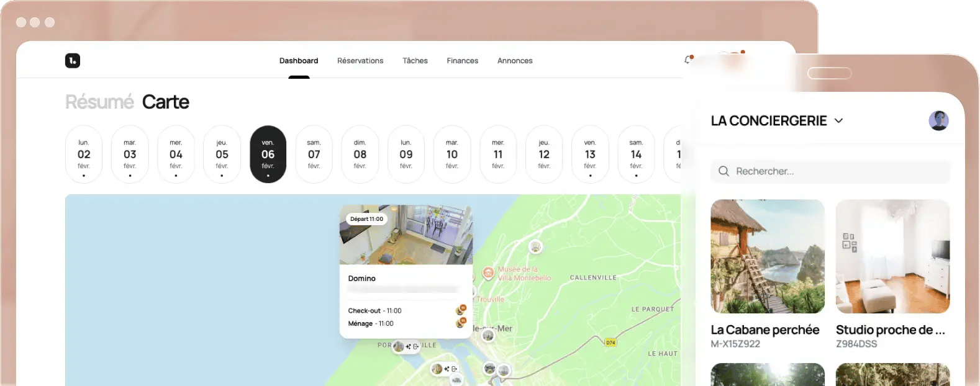
Task: Click the Studio proche de ... title
Action: pyautogui.click(x=891, y=330)
